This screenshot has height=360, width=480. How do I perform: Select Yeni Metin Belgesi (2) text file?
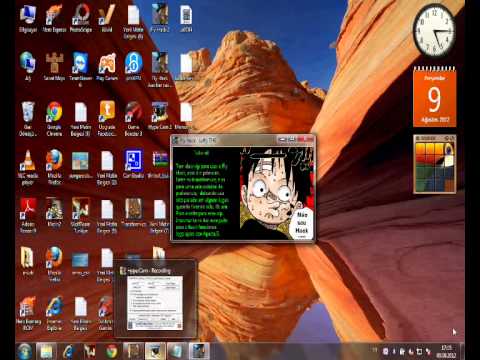107,167
